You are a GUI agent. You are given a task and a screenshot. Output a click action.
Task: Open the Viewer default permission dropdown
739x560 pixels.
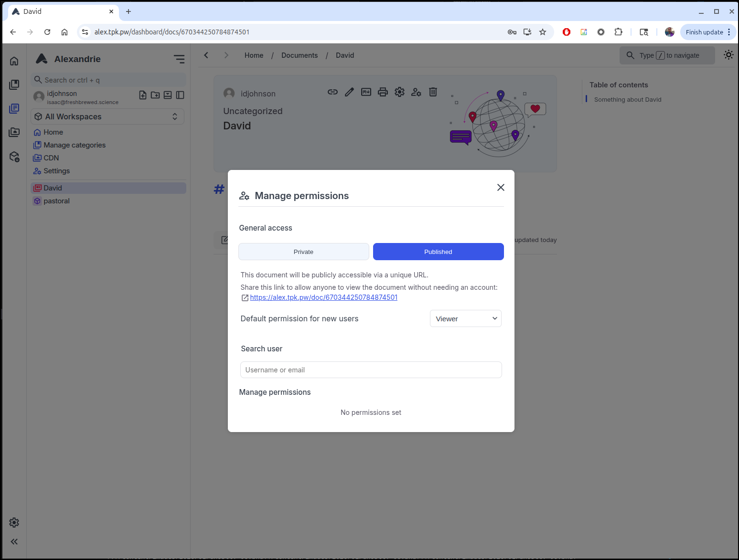(465, 318)
